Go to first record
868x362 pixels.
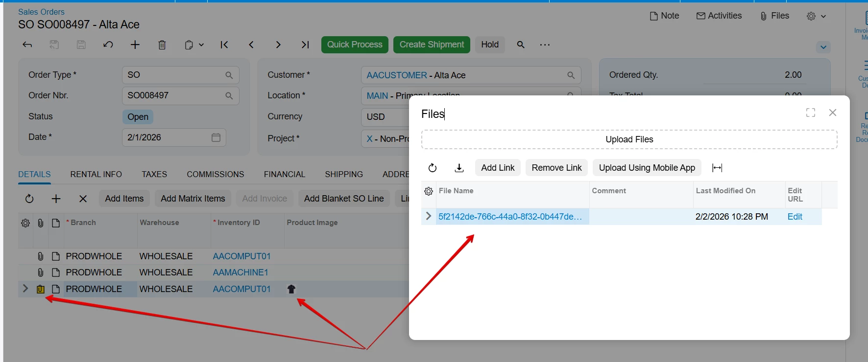pyautogui.click(x=224, y=45)
